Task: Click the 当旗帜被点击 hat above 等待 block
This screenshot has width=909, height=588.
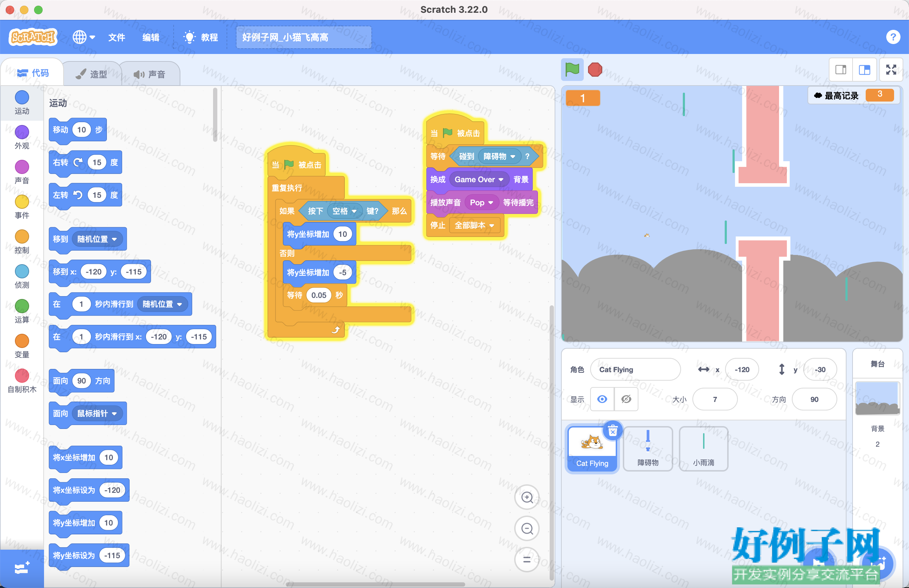Action: click(456, 133)
